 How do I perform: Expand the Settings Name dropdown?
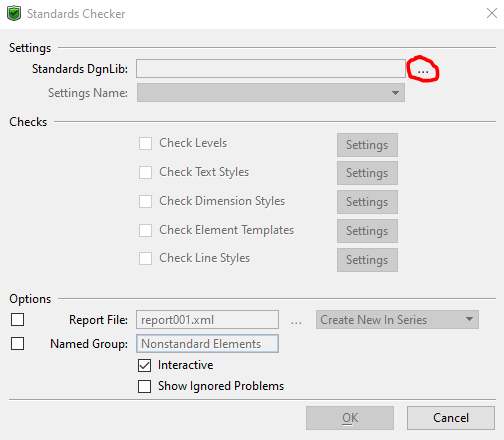(x=271, y=93)
